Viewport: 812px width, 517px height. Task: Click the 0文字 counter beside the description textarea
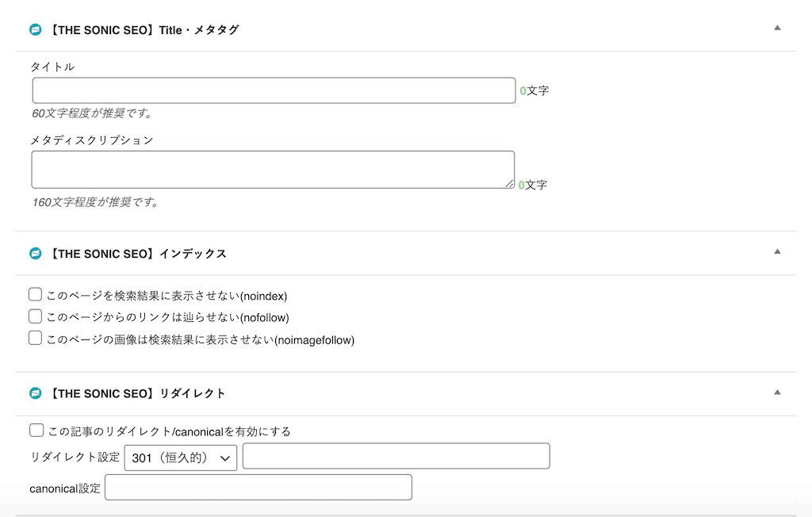pyautogui.click(x=532, y=185)
